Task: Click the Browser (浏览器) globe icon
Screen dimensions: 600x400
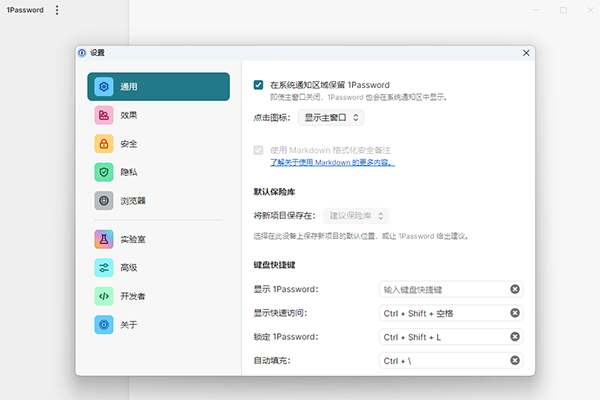Action: [104, 201]
